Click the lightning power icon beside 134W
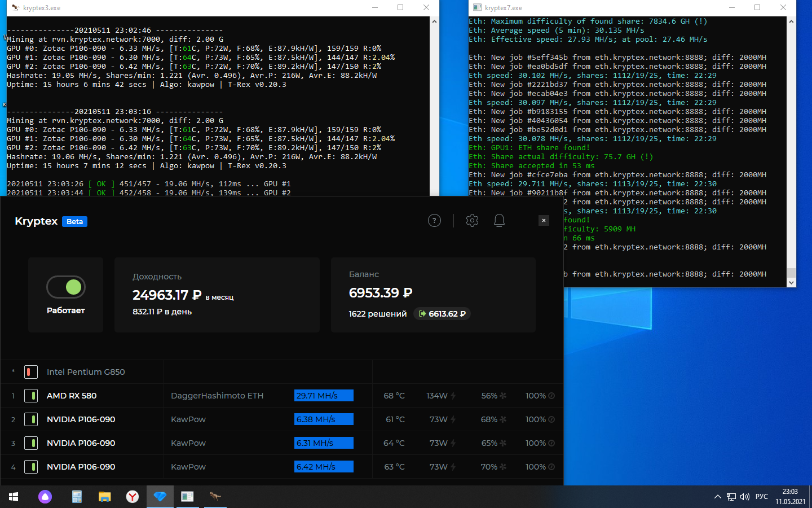This screenshot has width=812, height=508. pyautogui.click(x=453, y=396)
